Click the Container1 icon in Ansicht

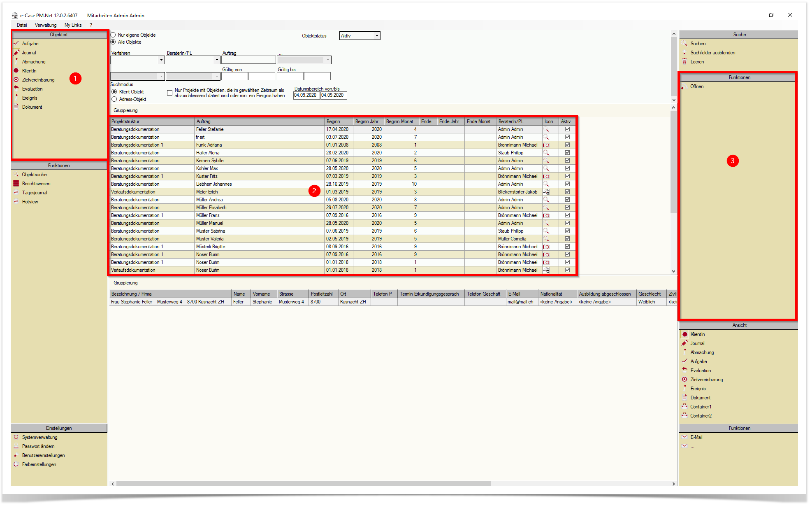(x=685, y=406)
